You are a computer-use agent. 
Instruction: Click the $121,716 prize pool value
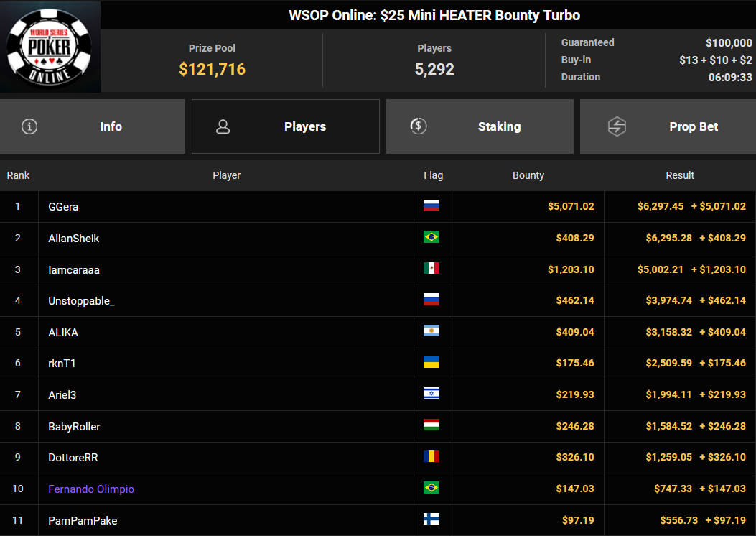212,70
